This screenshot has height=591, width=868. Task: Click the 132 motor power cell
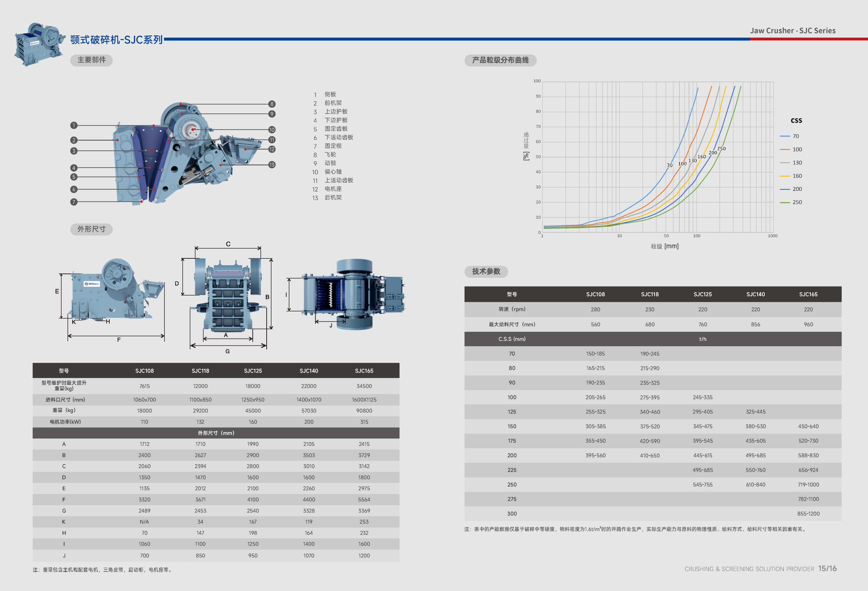[201, 422]
